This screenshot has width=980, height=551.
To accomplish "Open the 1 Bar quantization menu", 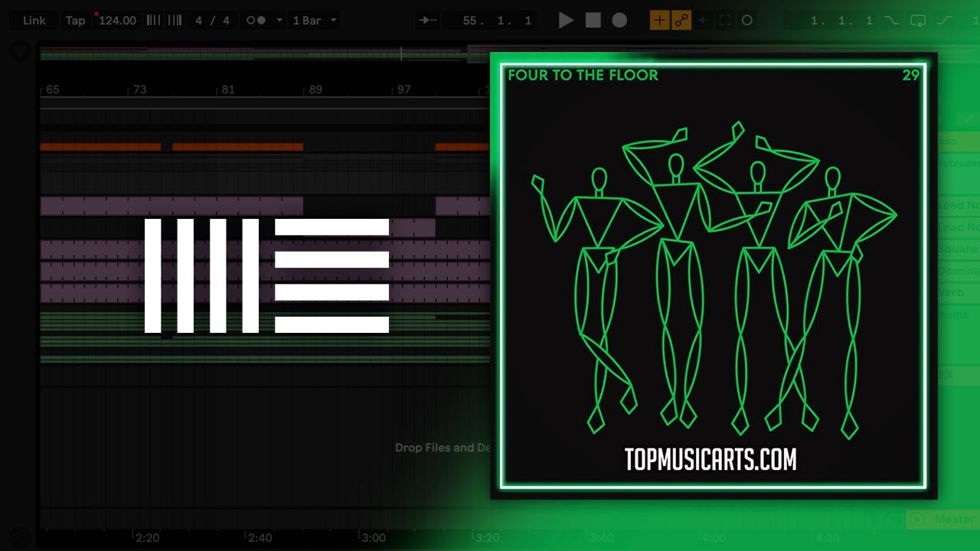I will pos(315,21).
